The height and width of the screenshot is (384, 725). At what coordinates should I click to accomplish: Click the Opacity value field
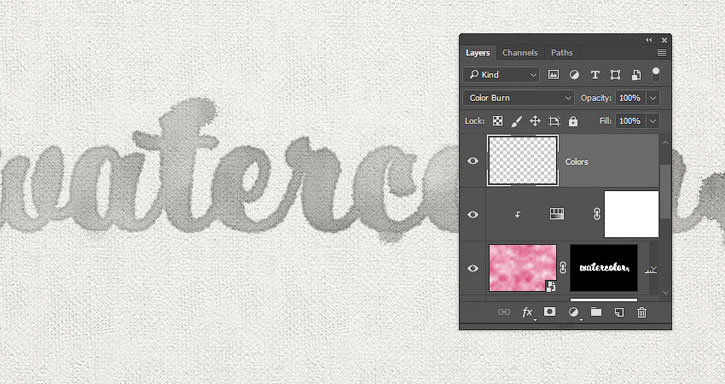click(630, 98)
